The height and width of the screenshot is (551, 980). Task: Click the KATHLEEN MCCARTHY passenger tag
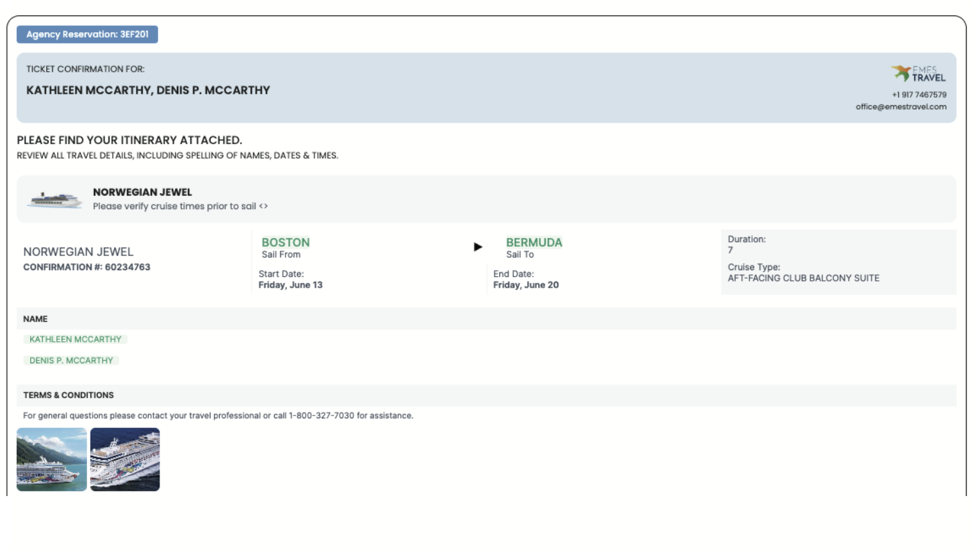(x=75, y=339)
